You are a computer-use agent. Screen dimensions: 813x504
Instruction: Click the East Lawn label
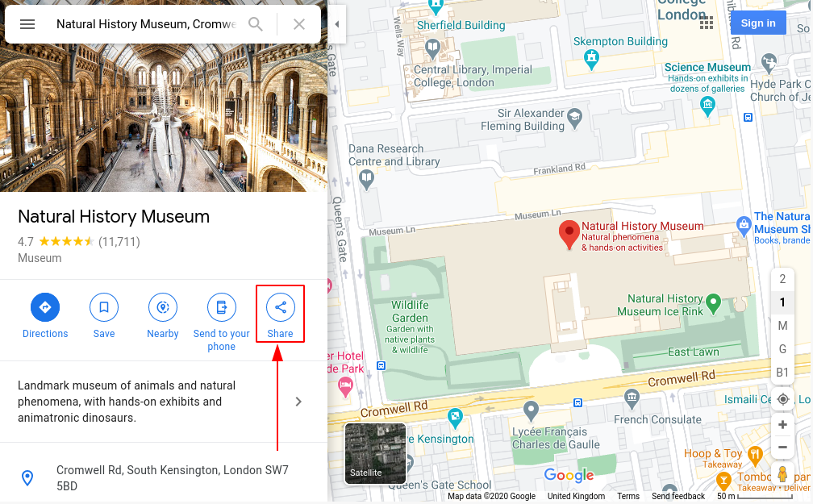pos(694,352)
